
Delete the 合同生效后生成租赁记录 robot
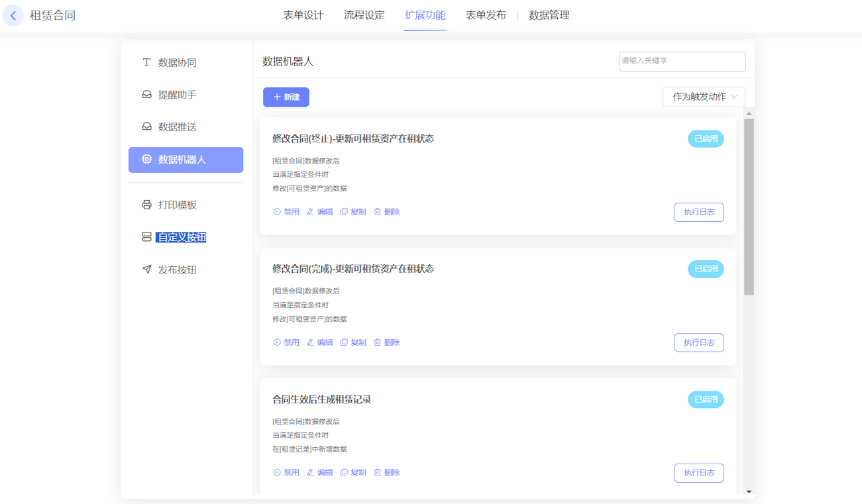(x=387, y=473)
